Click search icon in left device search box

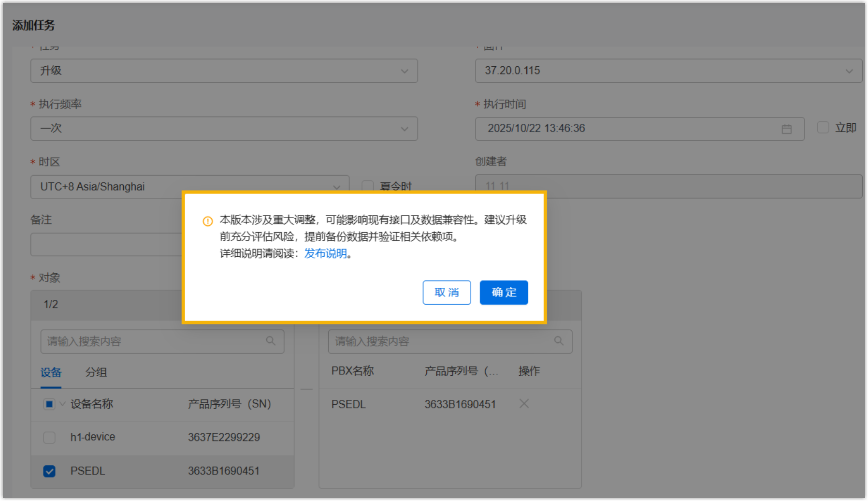tap(271, 341)
